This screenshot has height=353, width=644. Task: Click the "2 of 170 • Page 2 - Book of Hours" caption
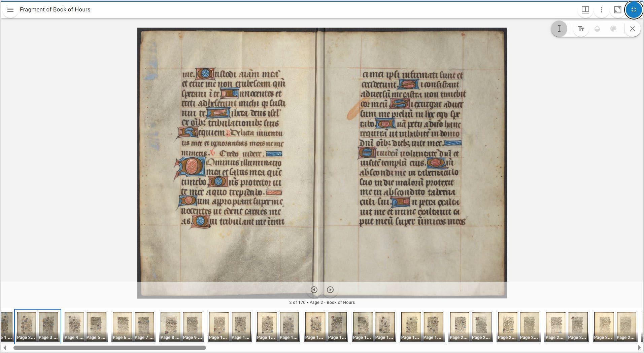[x=322, y=303]
